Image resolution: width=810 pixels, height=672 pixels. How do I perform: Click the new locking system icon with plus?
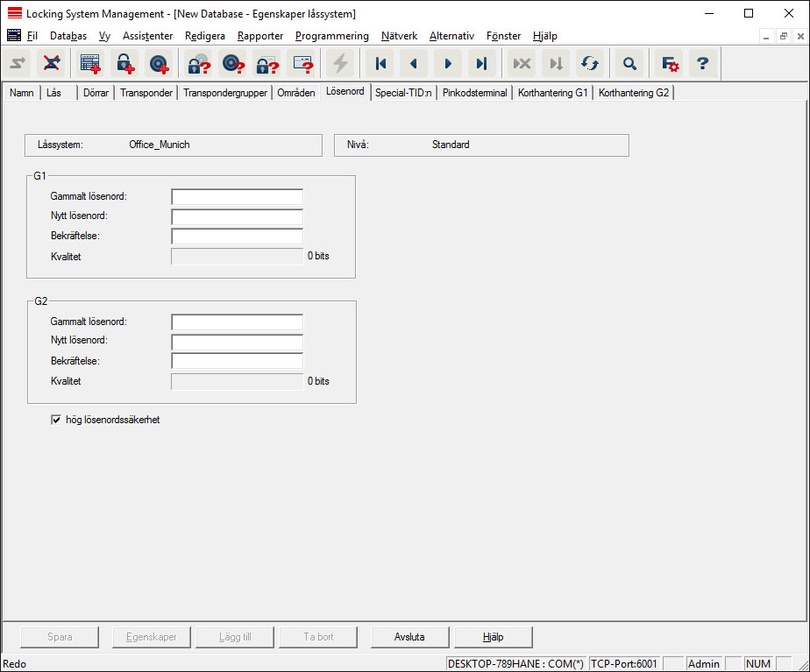click(x=90, y=63)
